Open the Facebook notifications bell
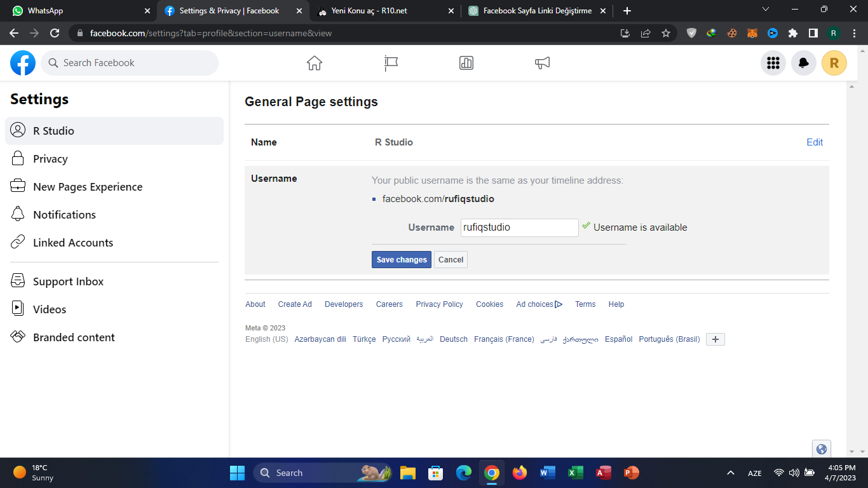The image size is (868, 488). pyautogui.click(x=804, y=63)
